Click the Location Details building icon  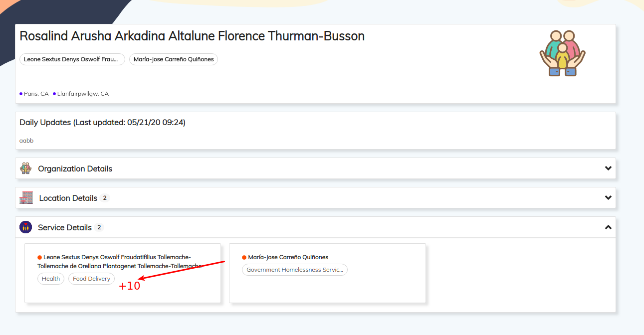[25, 197]
